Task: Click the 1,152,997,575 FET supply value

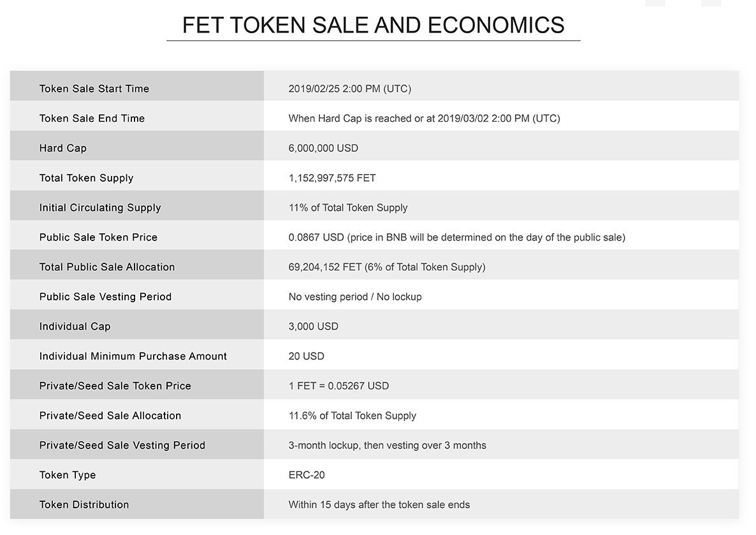Action: [332, 178]
